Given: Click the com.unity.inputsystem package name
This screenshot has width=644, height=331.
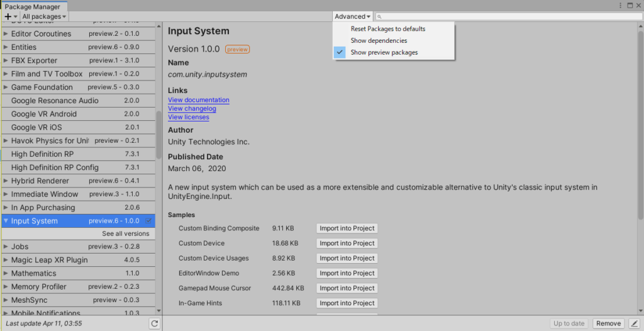Looking at the screenshot, I should [208, 75].
